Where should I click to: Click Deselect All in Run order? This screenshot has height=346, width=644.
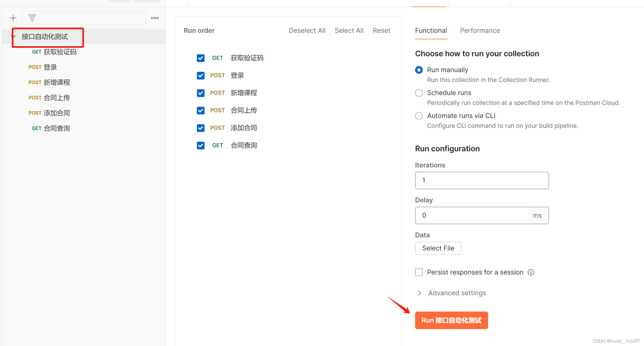point(307,31)
